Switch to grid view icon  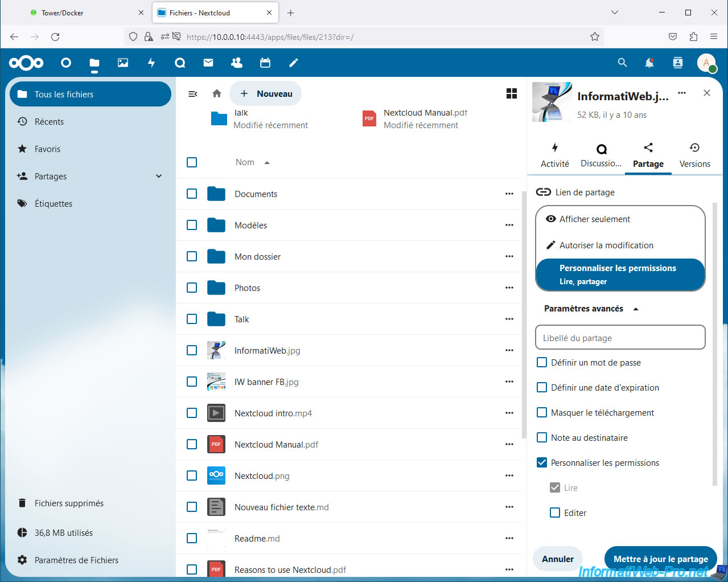click(512, 94)
